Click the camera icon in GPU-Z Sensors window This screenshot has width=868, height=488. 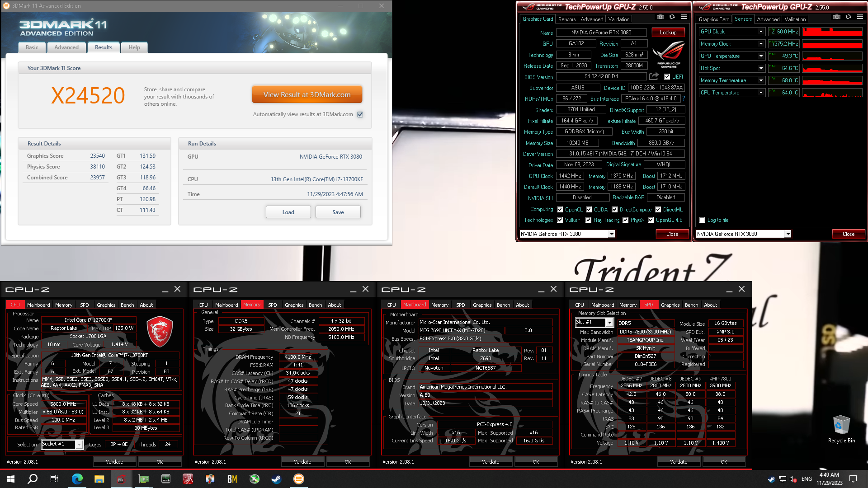click(836, 17)
